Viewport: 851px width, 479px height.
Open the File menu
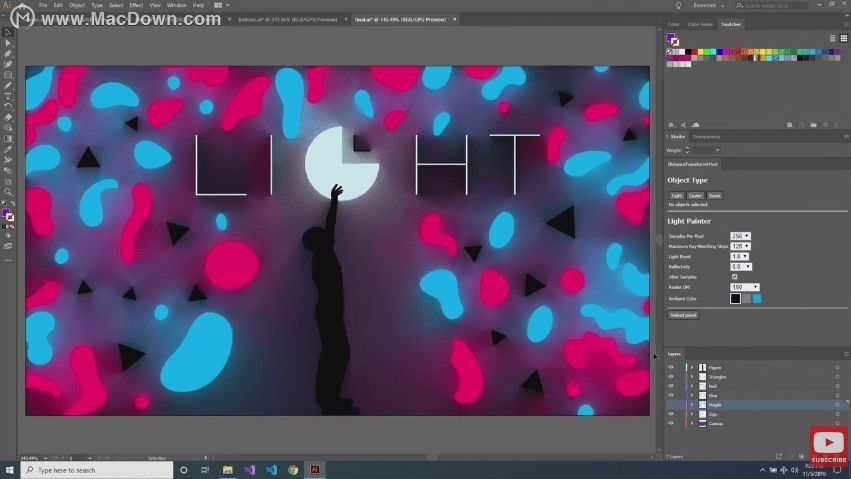point(43,5)
